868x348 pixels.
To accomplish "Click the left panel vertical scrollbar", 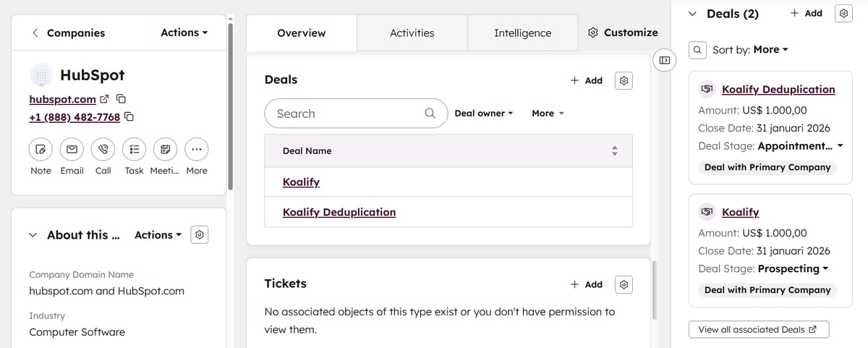I will pyautogui.click(x=230, y=106).
